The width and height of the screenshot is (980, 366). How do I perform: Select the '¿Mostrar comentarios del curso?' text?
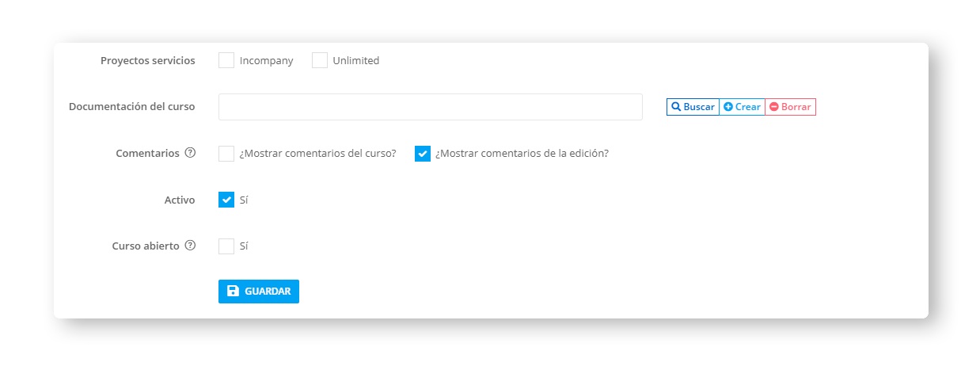[318, 154]
